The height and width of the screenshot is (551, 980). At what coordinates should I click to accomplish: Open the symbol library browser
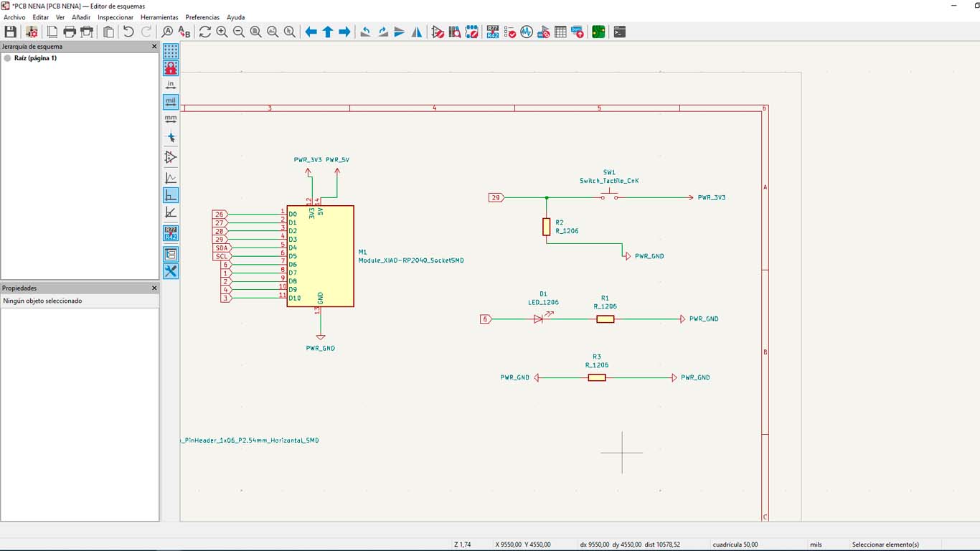455,32
